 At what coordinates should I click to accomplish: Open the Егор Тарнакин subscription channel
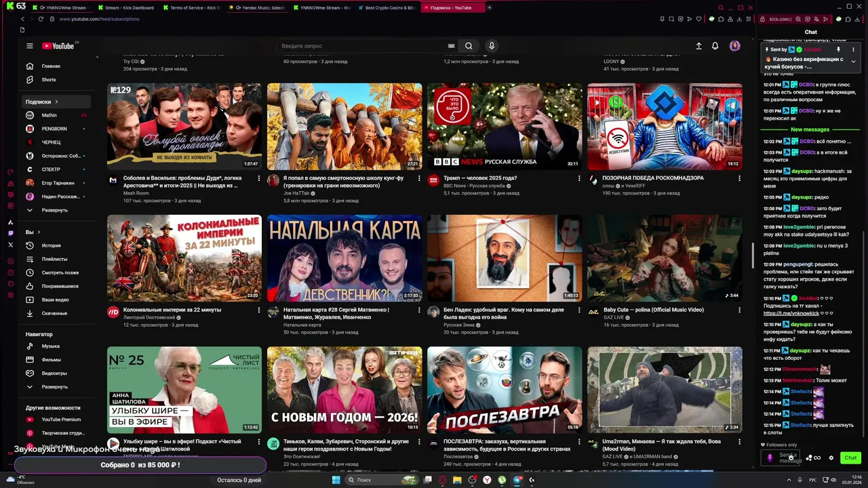click(57, 183)
